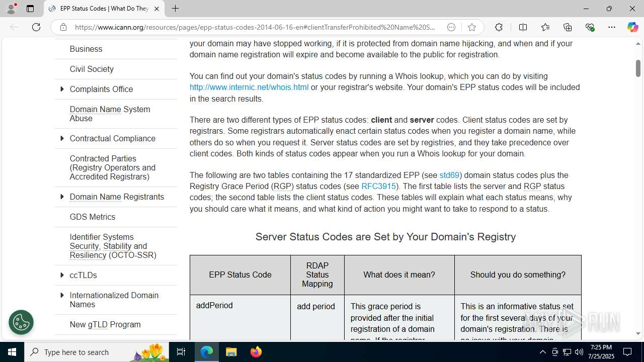This screenshot has height=362, width=644.
Task: Click the Server Status Codes heading
Action: [385, 237]
